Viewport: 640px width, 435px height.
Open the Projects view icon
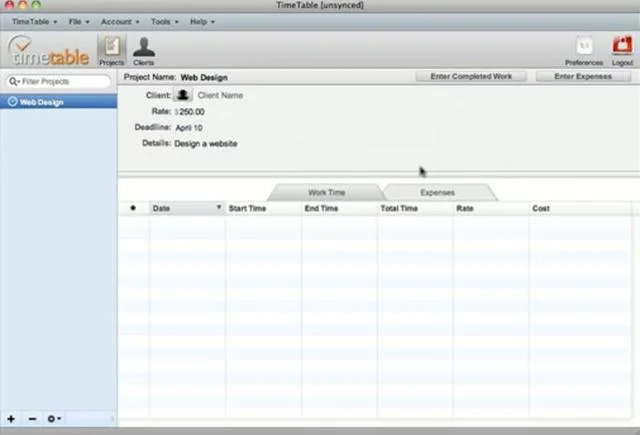click(x=111, y=50)
